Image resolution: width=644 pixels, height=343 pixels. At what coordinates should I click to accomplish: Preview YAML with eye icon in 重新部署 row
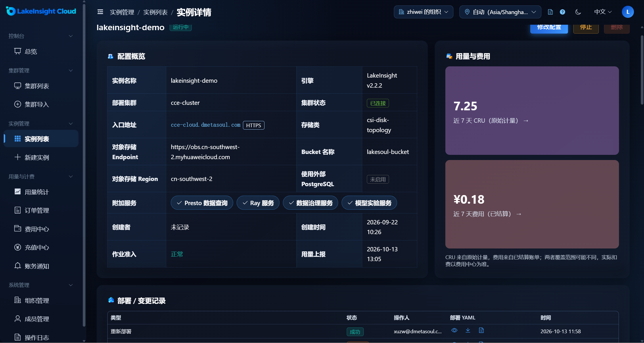(454, 330)
